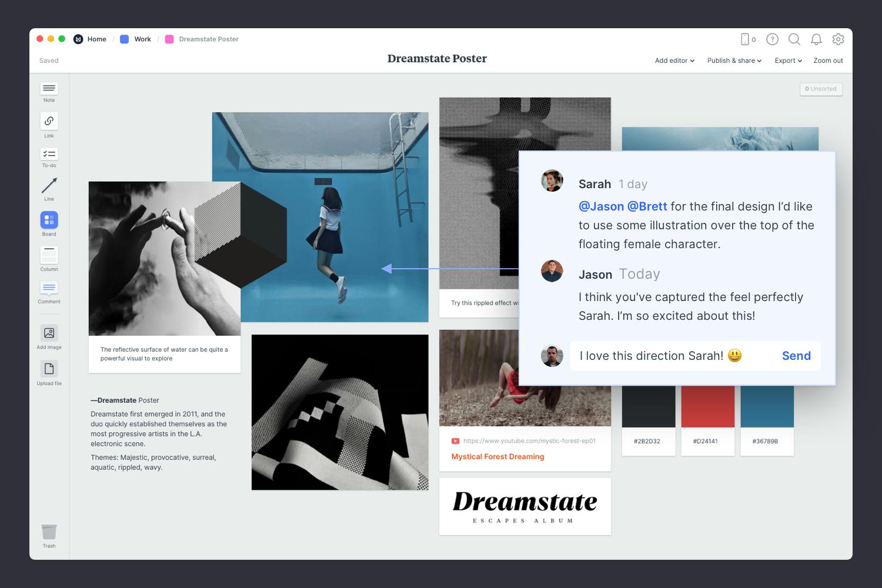Click the 'Try this rippled effect' note
Viewport: 882px width, 588px height.
[485, 303]
